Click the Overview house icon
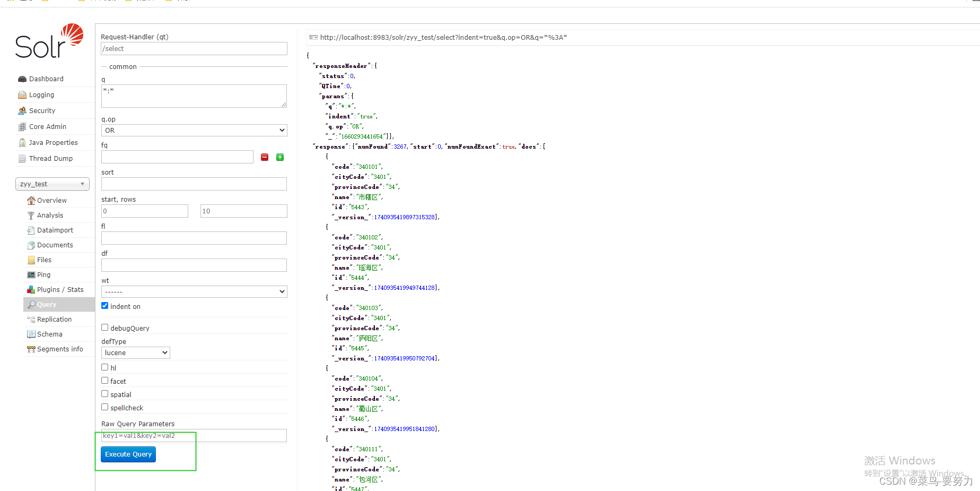Image resolution: width=980 pixels, height=491 pixels. coord(31,201)
